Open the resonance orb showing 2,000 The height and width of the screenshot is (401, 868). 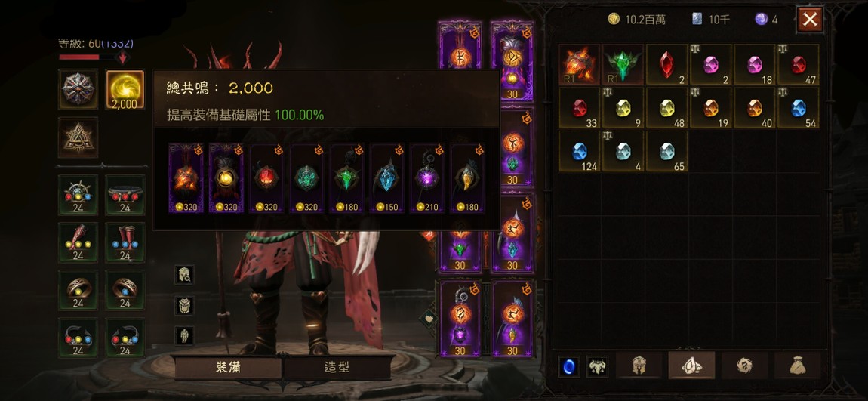(125, 89)
